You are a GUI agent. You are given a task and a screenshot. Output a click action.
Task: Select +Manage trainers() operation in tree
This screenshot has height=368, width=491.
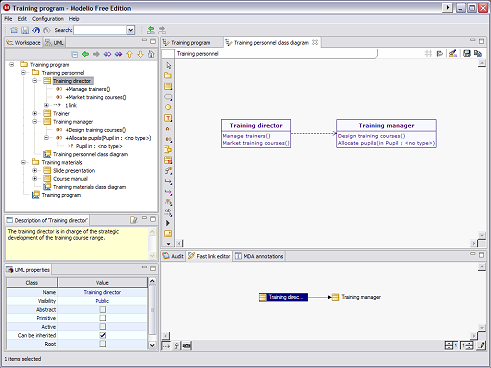click(x=88, y=89)
